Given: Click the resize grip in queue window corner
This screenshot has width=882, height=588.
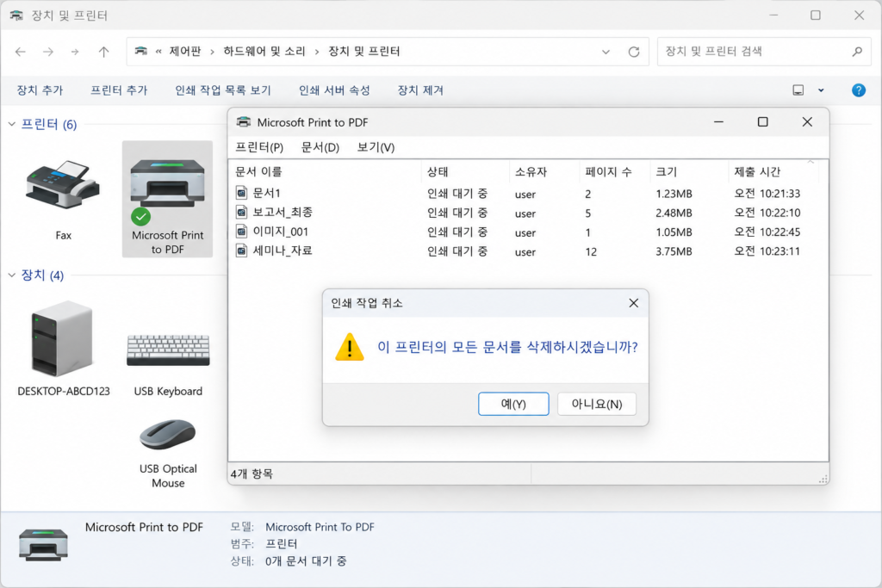Looking at the screenshot, I should [x=823, y=479].
